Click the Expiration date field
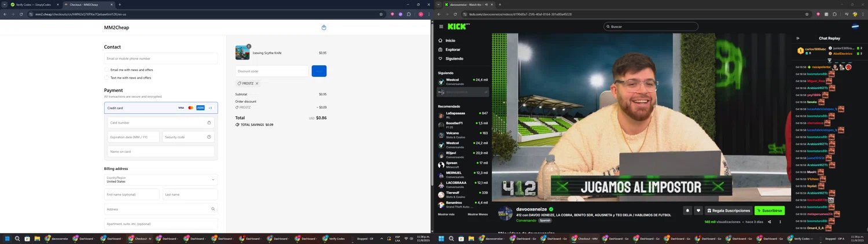 tap(133, 137)
